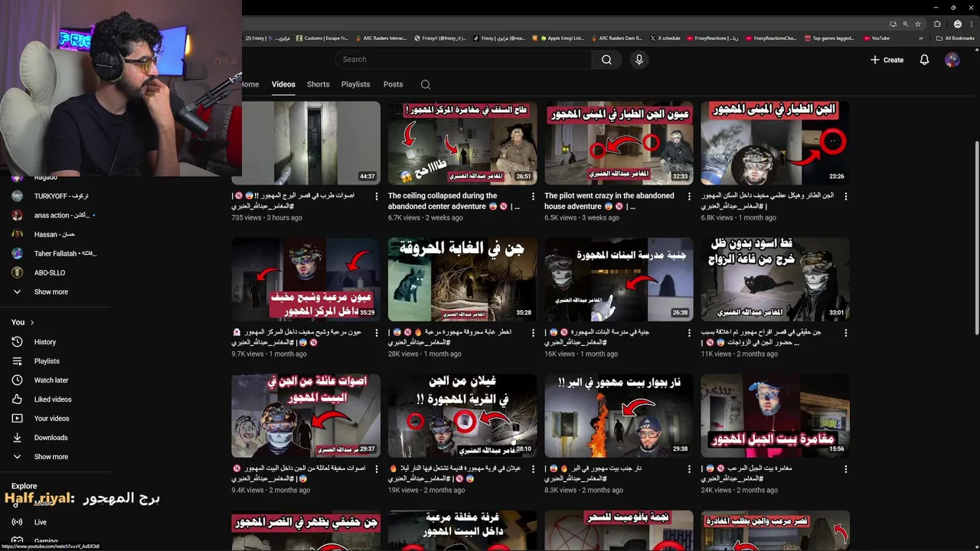Open options for 44:37 video (735 views)
980x551 pixels.
pos(377,197)
